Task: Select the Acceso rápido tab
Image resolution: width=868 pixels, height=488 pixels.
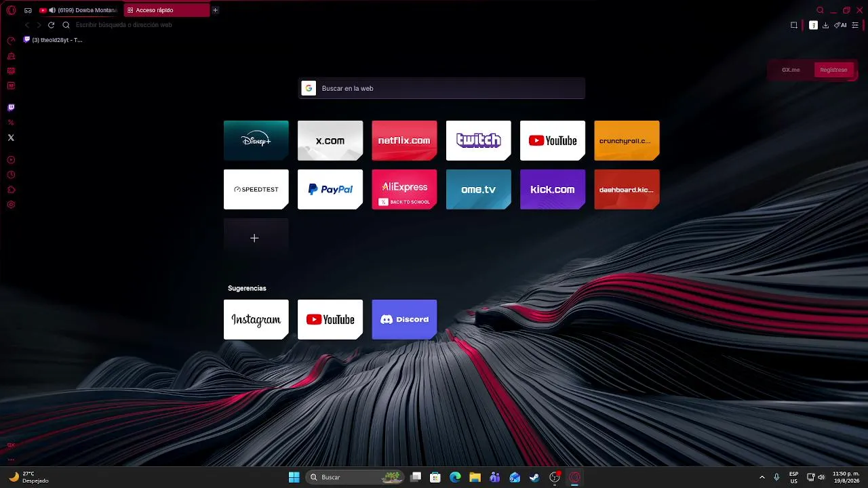Action: coord(167,10)
